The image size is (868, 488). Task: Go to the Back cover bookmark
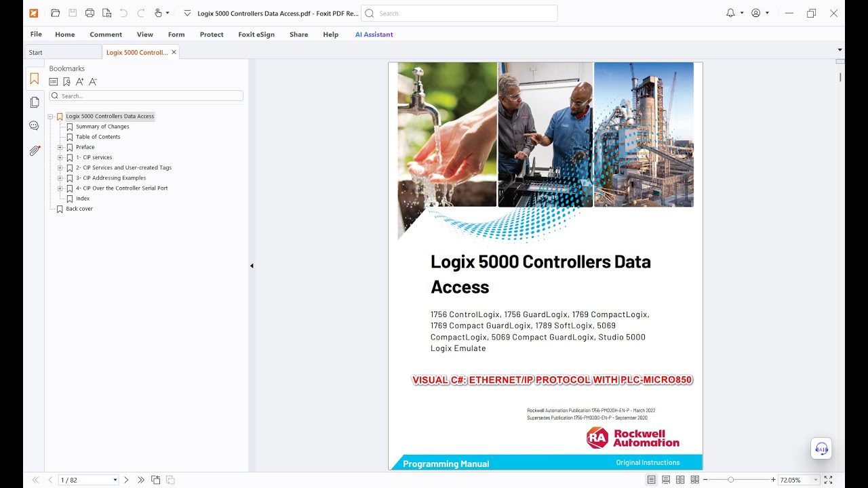pyautogui.click(x=79, y=209)
